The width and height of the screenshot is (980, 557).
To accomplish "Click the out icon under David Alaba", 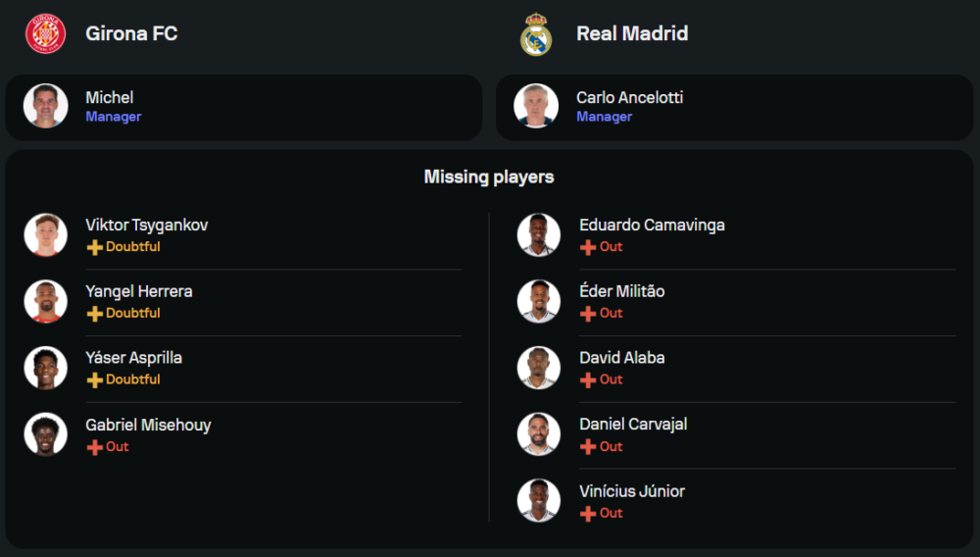I will coord(588,380).
